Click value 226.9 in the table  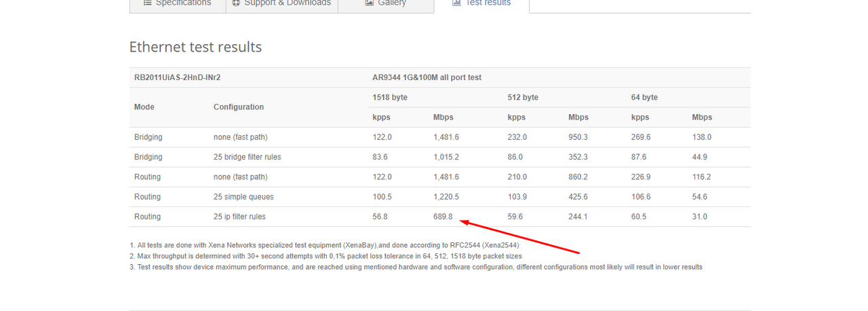[641, 177]
